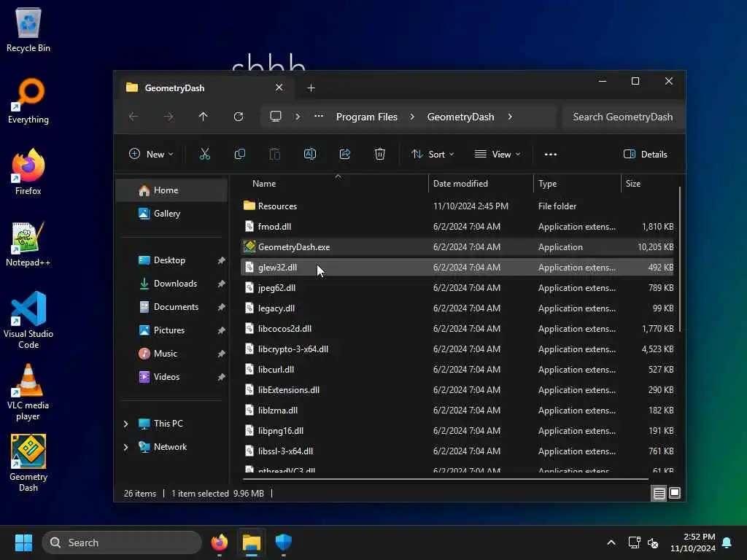Screen dimensions: 747x560
Task: Sort by Type column header
Action: (577, 183)
